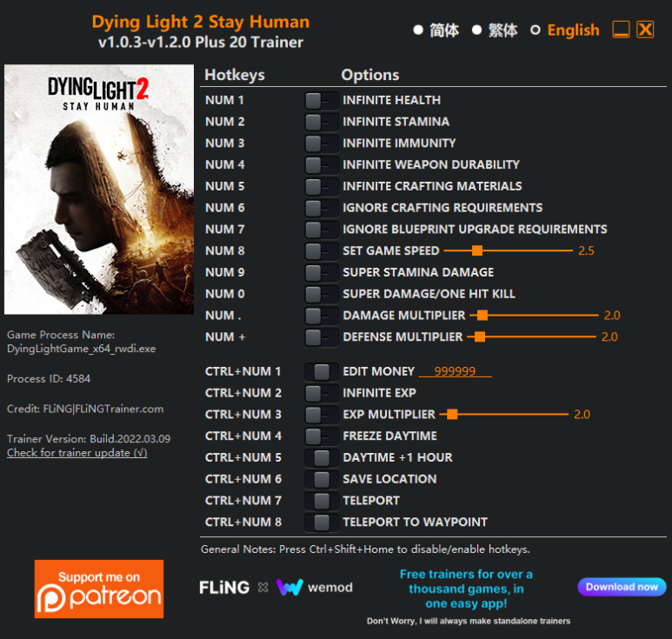This screenshot has height=639, width=672.
Task: Click the exp multiplier slider handle
Action: (452, 415)
